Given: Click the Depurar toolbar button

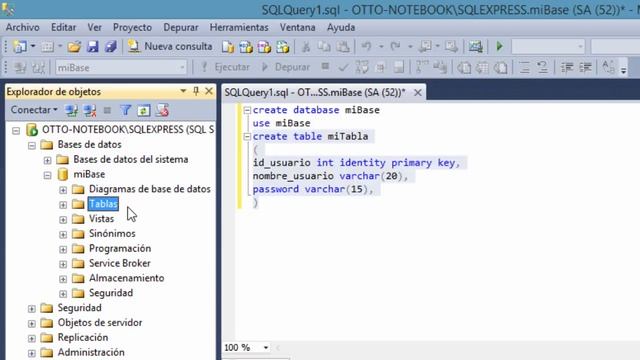Looking at the screenshot, I should click(x=286, y=67).
